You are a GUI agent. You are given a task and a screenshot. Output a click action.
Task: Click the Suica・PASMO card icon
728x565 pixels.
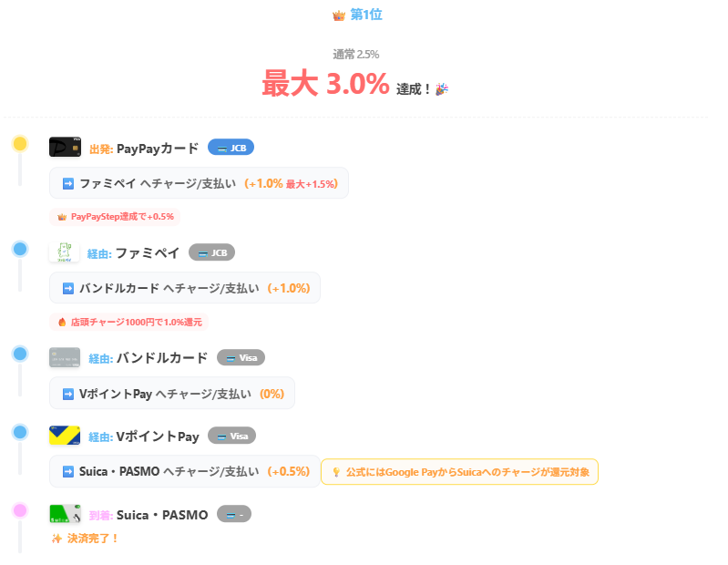click(65, 514)
